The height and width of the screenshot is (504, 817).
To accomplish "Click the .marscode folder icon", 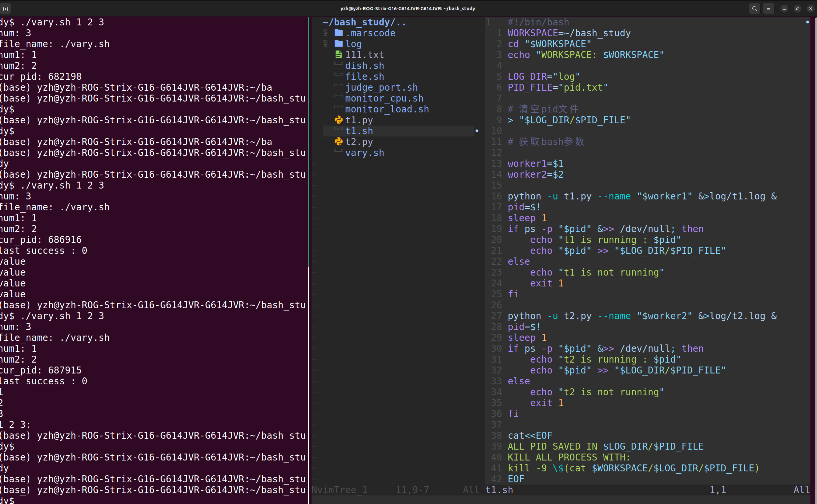I will point(339,33).
